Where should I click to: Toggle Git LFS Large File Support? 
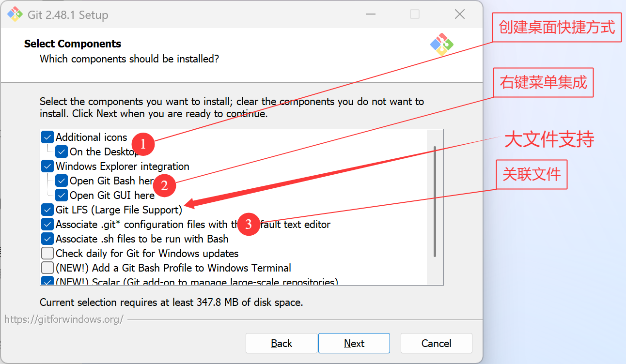tap(47, 210)
